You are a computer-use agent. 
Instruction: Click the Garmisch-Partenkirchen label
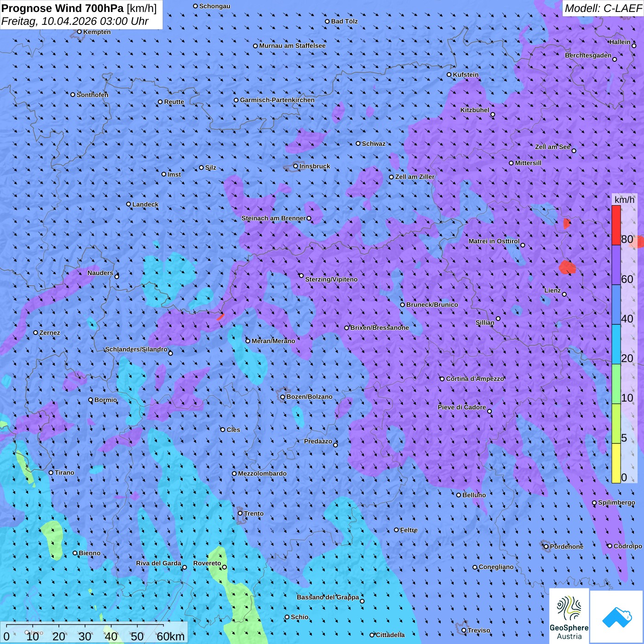(x=277, y=100)
